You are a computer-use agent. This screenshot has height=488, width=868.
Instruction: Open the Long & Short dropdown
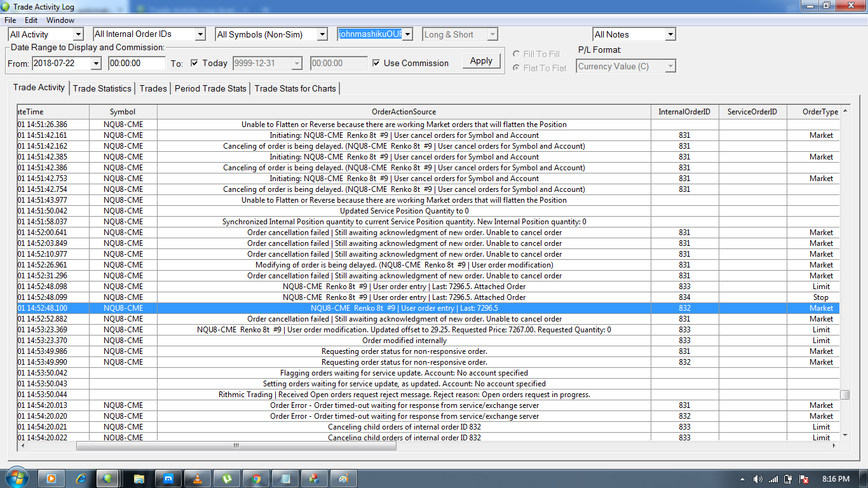pos(492,34)
